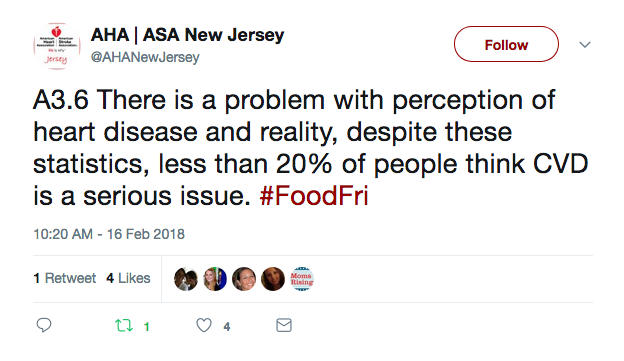Open the direct message envelope icon
Viewport: 624px width, 361px height.
coord(284,325)
